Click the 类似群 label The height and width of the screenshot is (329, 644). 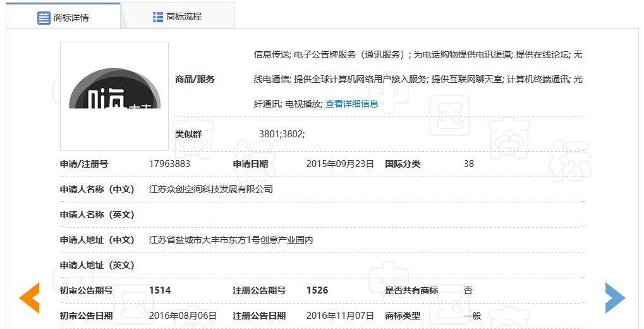[188, 134]
